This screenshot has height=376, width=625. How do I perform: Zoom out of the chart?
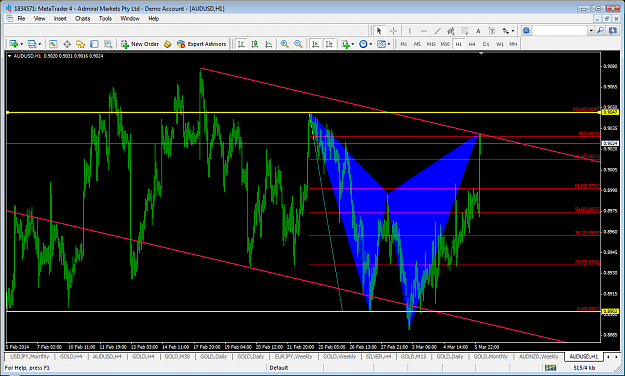click(298, 44)
